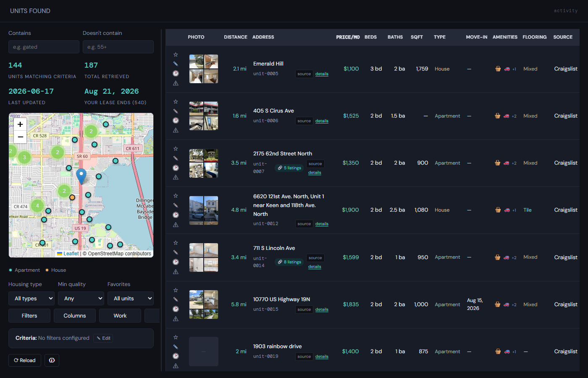Image resolution: width=588 pixels, height=378 pixels.
Task: Zoom out on the map
Action: tap(20, 137)
